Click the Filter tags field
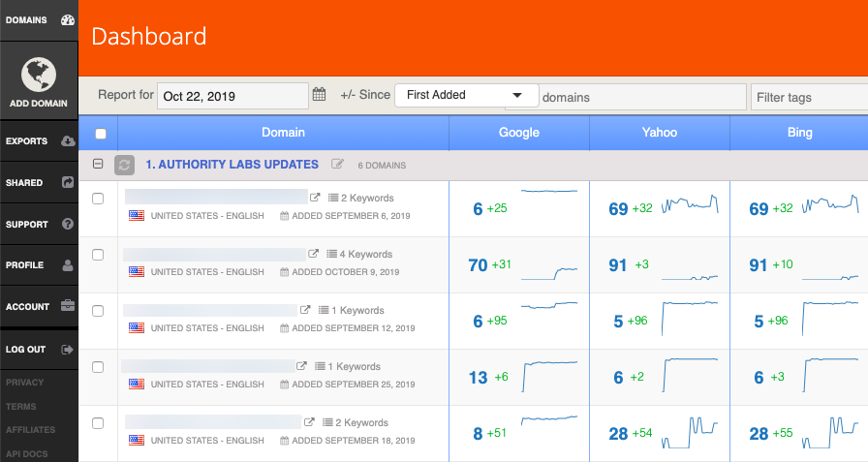868x462 pixels. click(x=809, y=98)
